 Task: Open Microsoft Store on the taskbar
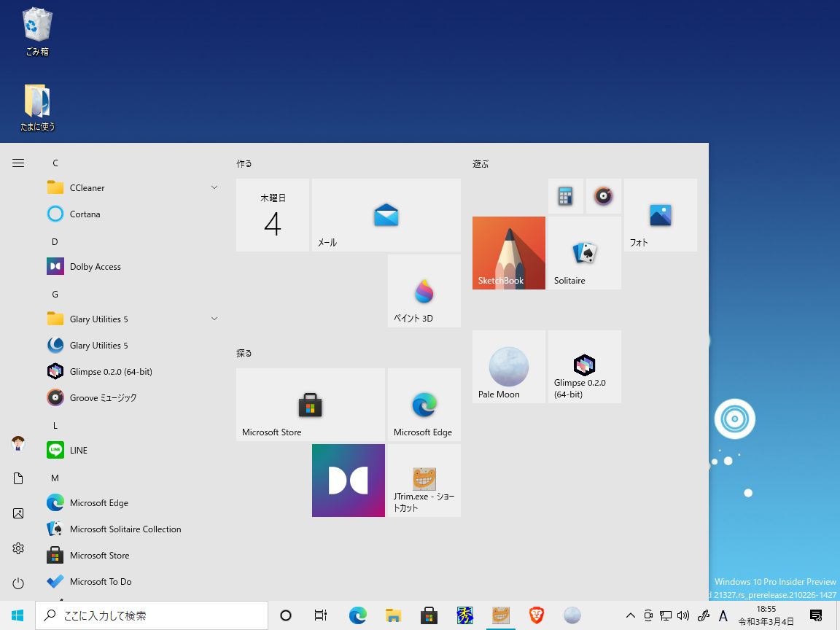click(x=429, y=615)
